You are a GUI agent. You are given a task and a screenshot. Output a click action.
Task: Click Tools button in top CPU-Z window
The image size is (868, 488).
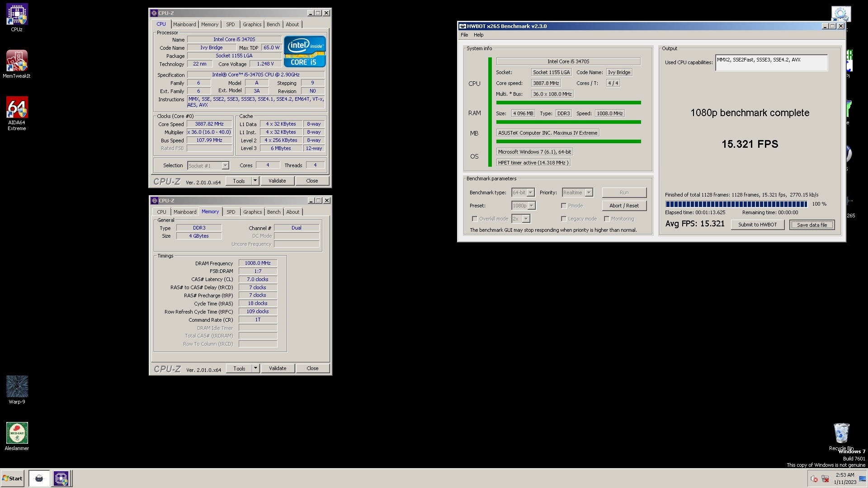pos(239,181)
